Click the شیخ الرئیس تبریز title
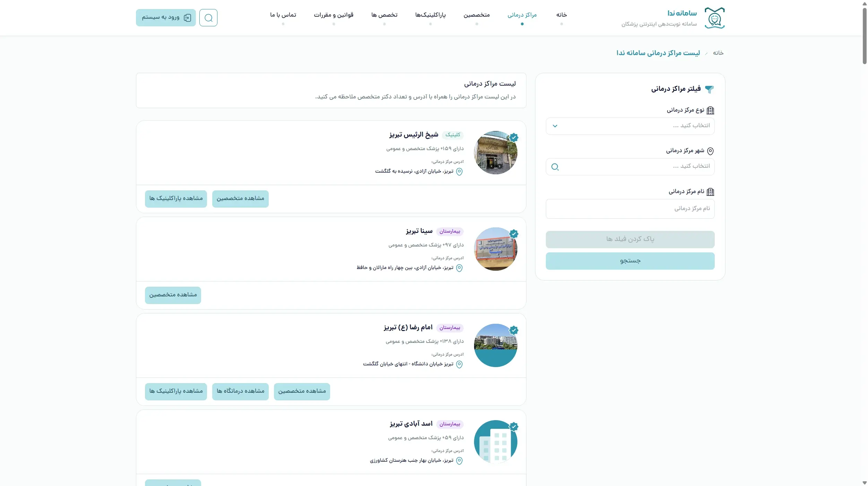The width and height of the screenshot is (868, 486). tap(414, 135)
